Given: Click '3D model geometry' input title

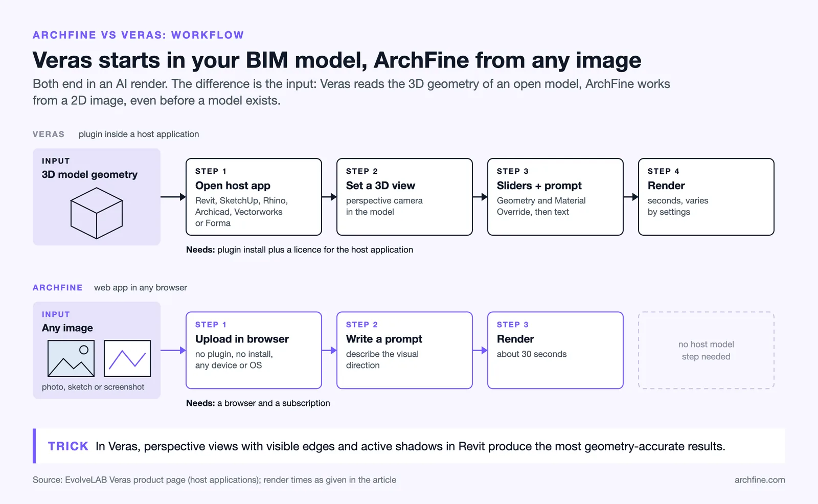Looking at the screenshot, I should (89, 174).
